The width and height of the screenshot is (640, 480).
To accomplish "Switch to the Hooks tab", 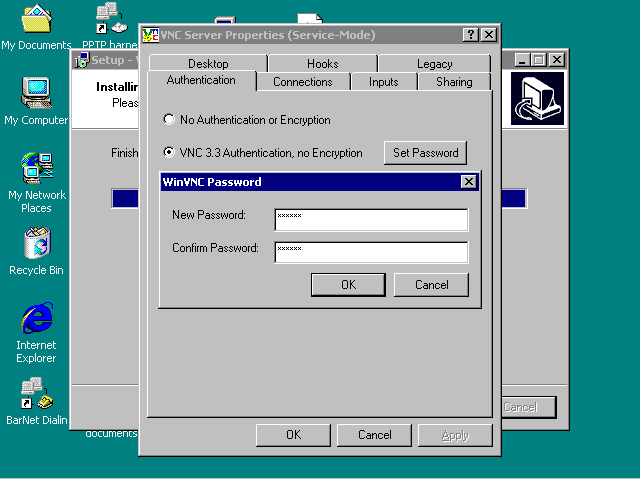I will pyautogui.click(x=322, y=63).
